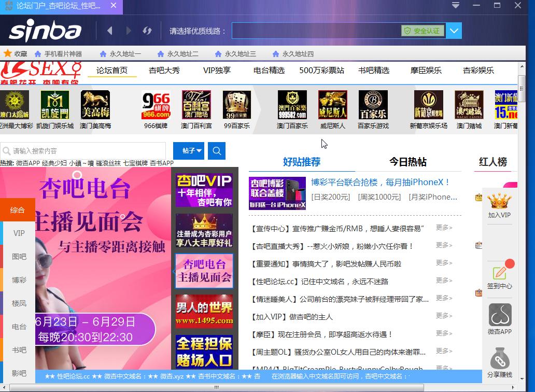The height and width of the screenshot is (392, 535).
Task: Click the 澳门赌城 icon
Action: pos(469,105)
